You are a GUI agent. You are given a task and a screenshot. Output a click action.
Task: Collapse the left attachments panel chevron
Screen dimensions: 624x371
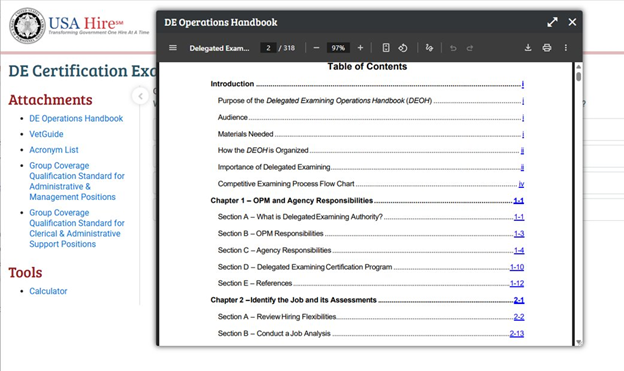tap(140, 96)
